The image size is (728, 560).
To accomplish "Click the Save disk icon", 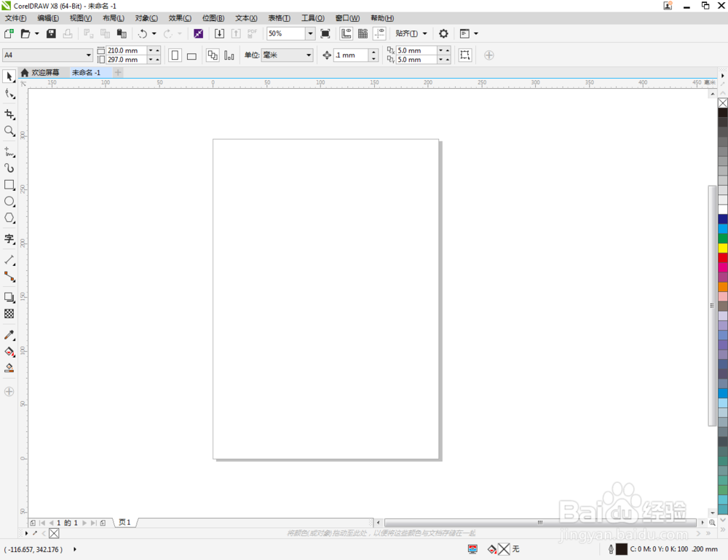I will tap(51, 33).
